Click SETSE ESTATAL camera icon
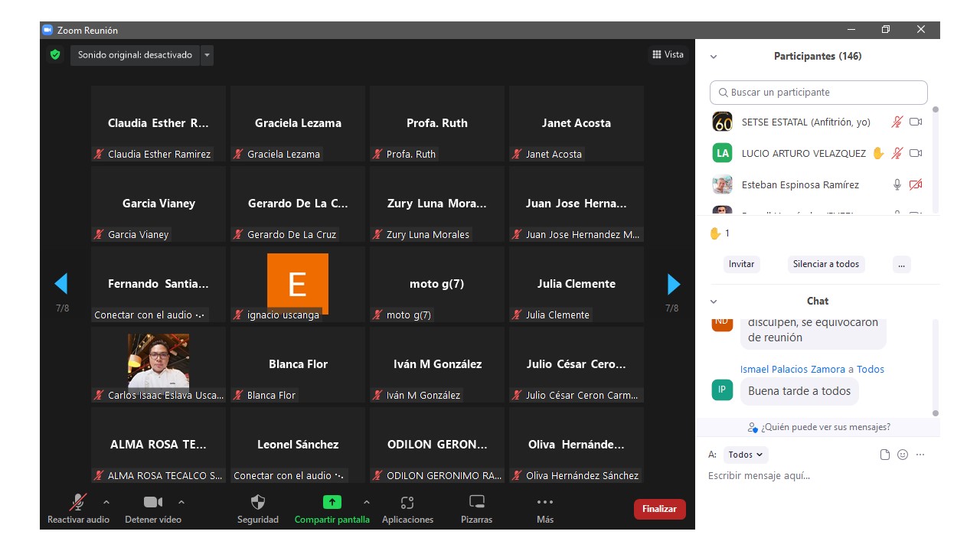Image resolution: width=980 pixels, height=551 pixels. [x=916, y=122]
